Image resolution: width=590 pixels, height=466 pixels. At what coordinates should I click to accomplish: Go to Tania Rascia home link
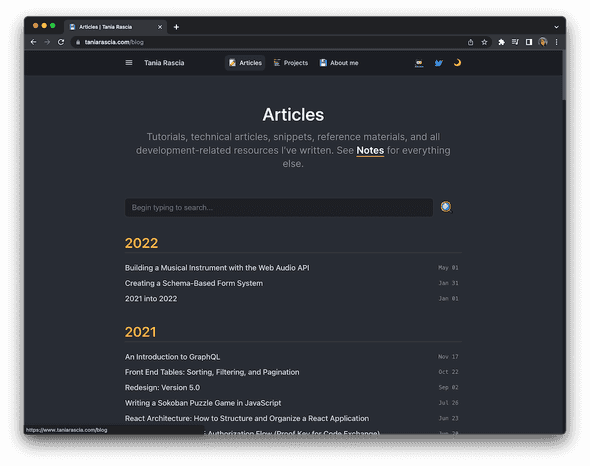[x=164, y=63]
